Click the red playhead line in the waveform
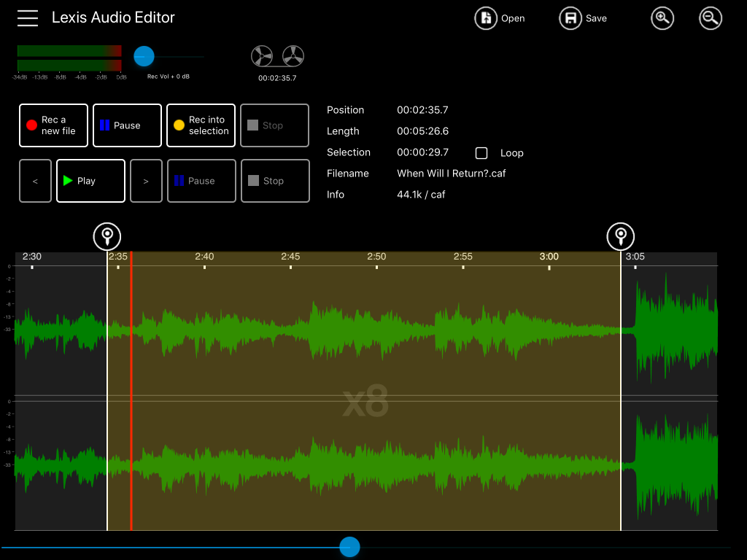This screenshot has width=747, height=560. (131, 391)
